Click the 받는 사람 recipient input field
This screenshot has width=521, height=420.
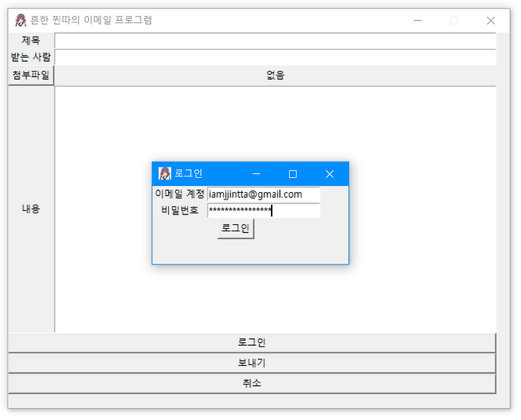pos(275,58)
